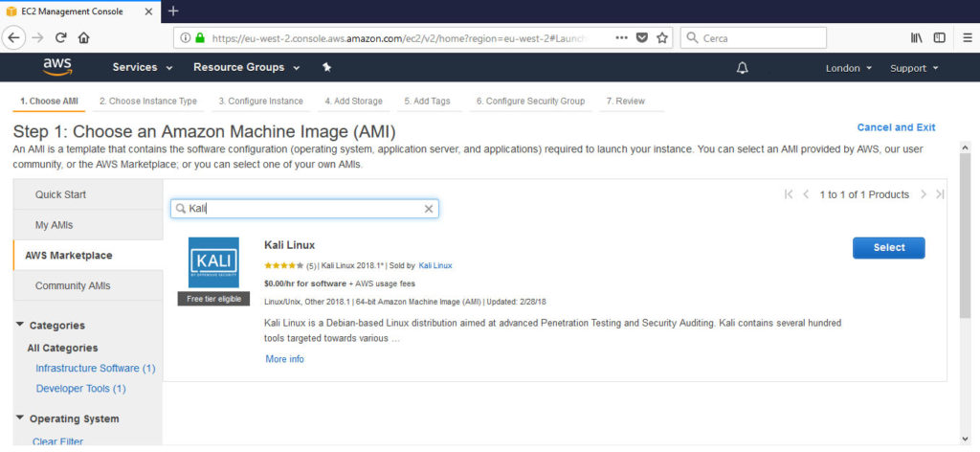Screen dimensions: 980x452
Task: Filter by Developer Tools (1)
Action: (80, 388)
